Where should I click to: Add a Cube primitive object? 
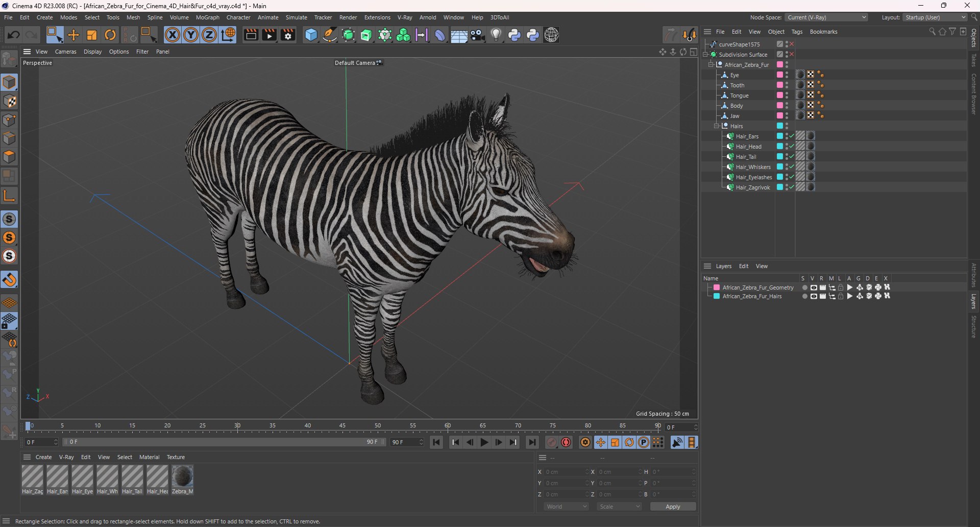click(x=311, y=35)
